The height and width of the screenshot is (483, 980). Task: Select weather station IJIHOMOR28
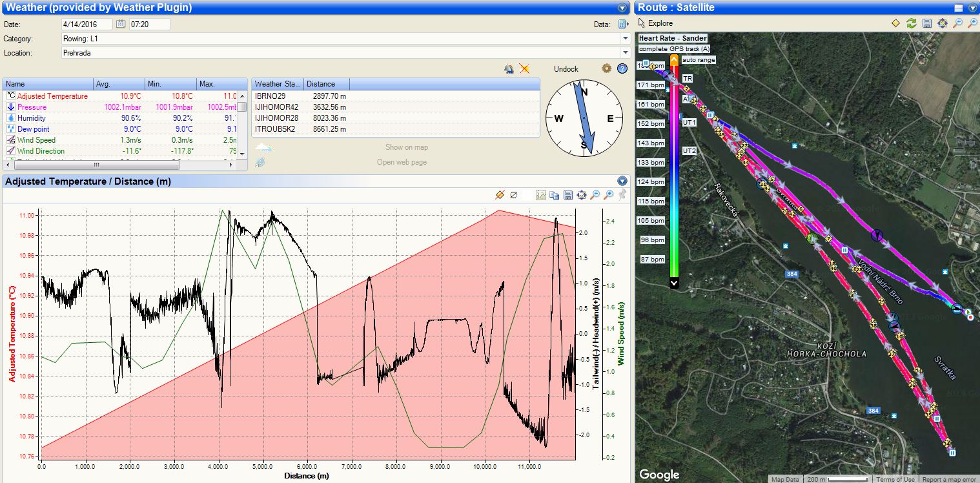pos(395,118)
